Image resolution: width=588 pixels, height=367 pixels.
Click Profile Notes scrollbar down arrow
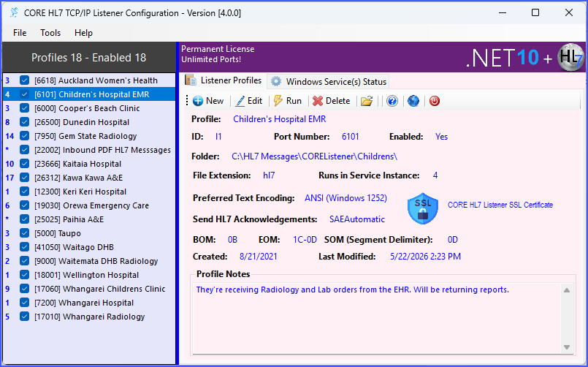click(567, 347)
